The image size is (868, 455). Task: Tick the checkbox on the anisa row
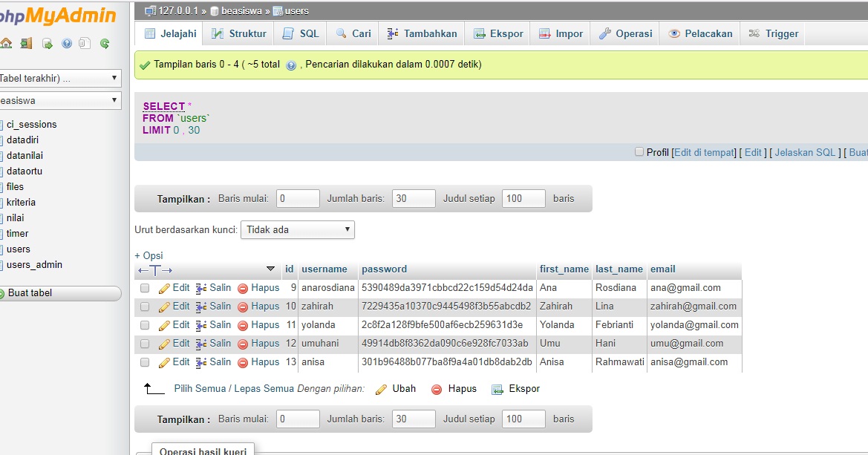(145, 361)
